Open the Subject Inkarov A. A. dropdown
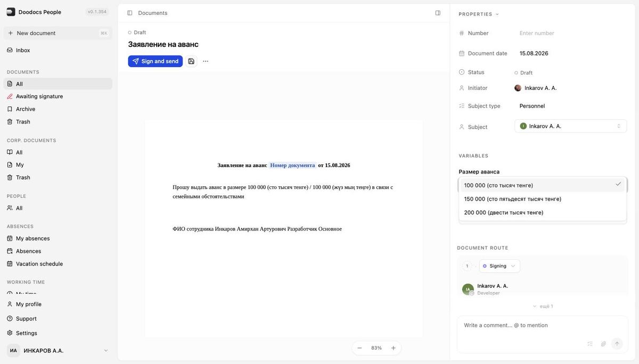Screen dimensions: 639x364 (x=570, y=126)
